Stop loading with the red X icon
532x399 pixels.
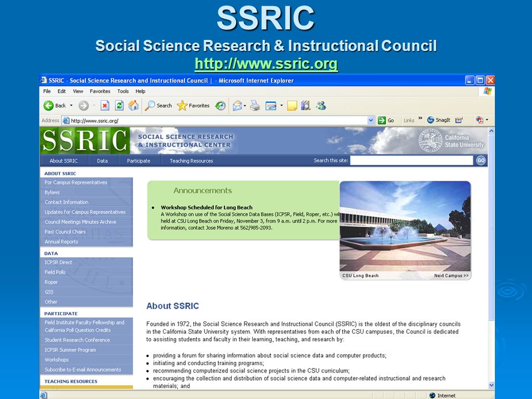(105, 106)
